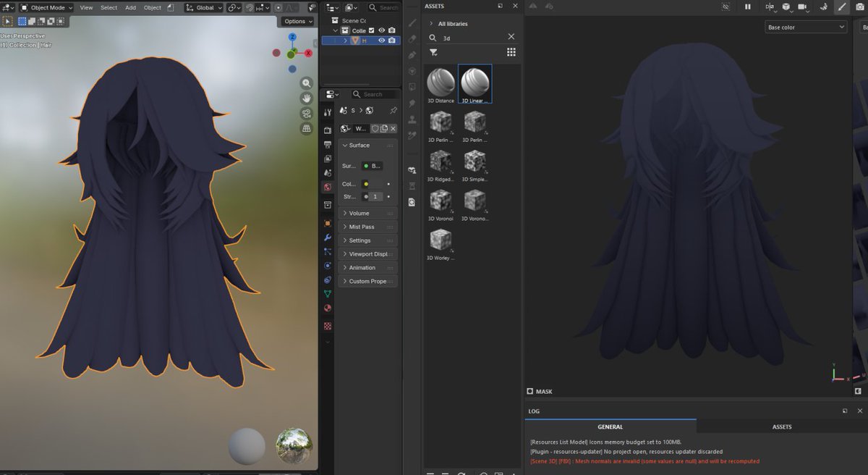868x475 pixels.
Task: Open the Base color channel dropdown
Action: click(806, 28)
